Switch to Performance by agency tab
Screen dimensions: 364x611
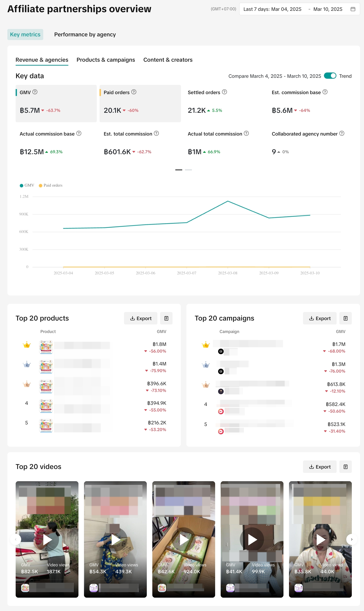pos(85,34)
